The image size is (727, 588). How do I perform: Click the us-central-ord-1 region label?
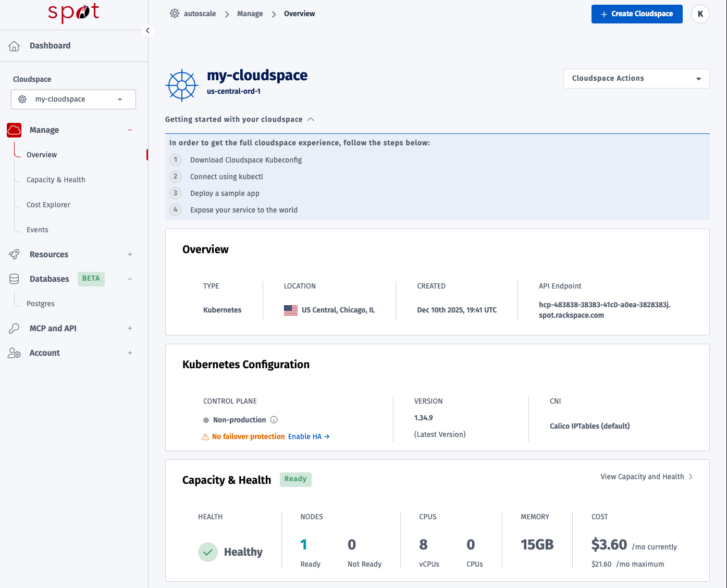click(x=234, y=91)
